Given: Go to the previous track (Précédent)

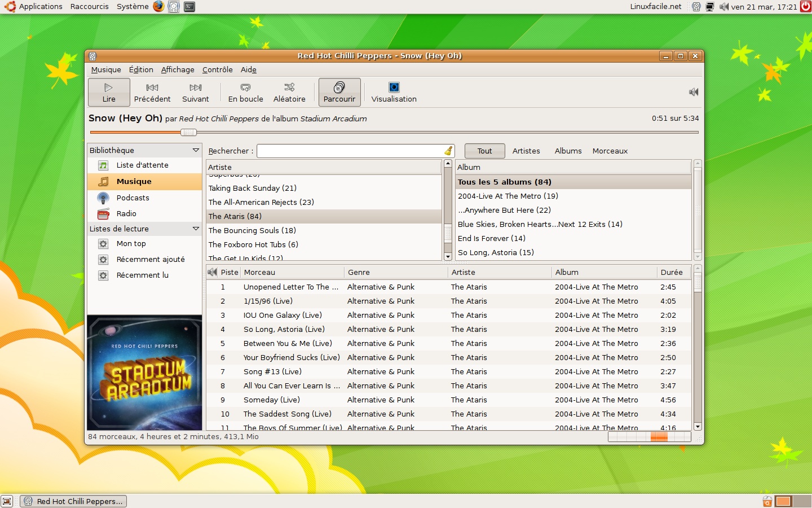Looking at the screenshot, I should pos(152,92).
